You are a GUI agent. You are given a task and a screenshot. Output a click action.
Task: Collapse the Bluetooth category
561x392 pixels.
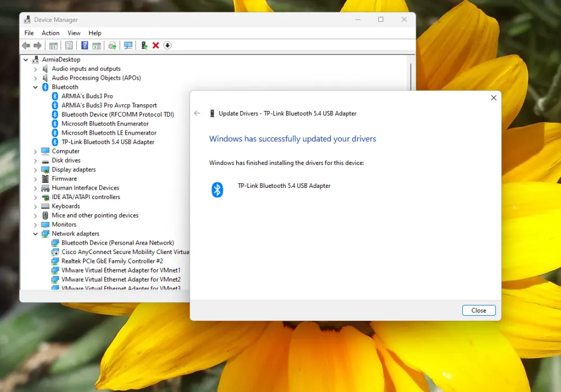35,87
